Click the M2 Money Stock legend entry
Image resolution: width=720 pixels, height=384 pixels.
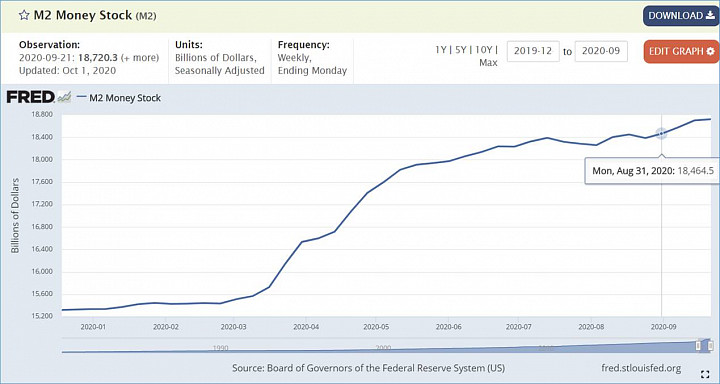pos(119,98)
